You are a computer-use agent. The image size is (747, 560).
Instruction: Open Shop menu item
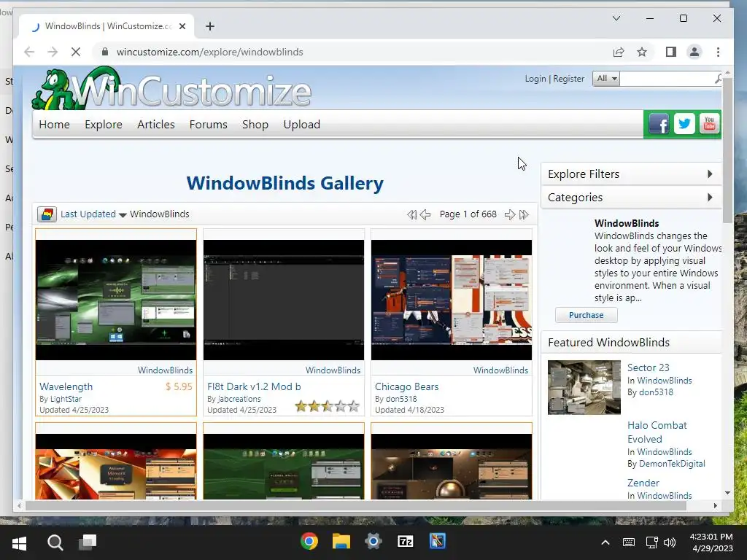click(255, 124)
